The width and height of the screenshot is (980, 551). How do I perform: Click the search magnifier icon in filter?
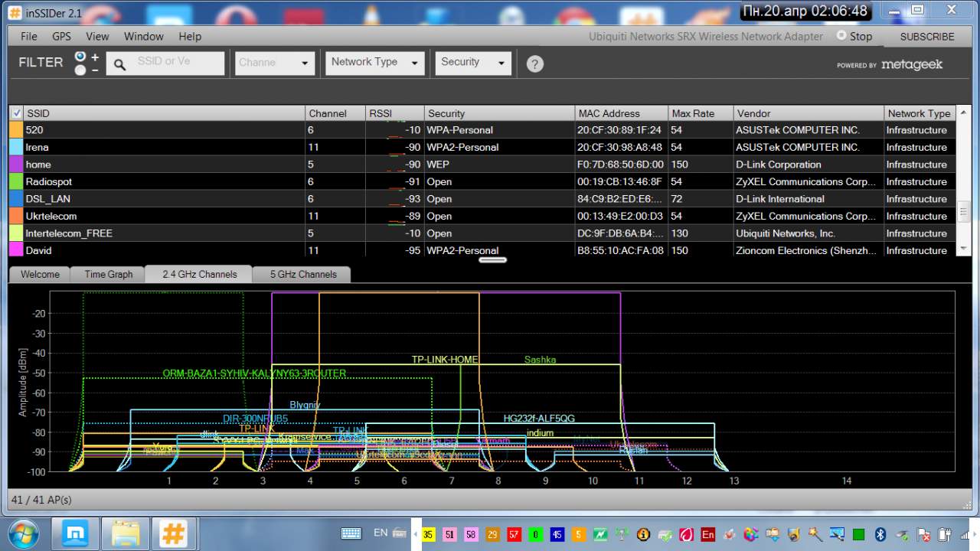120,65
